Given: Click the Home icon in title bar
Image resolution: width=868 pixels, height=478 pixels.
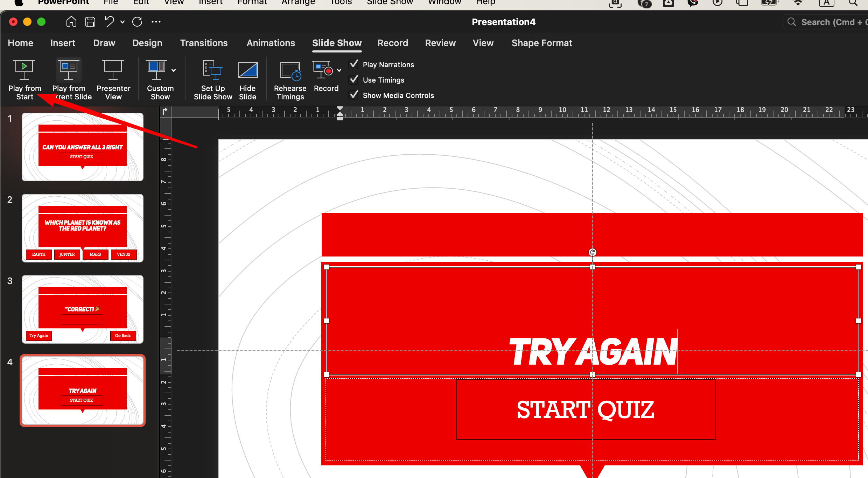Looking at the screenshot, I should tap(71, 22).
